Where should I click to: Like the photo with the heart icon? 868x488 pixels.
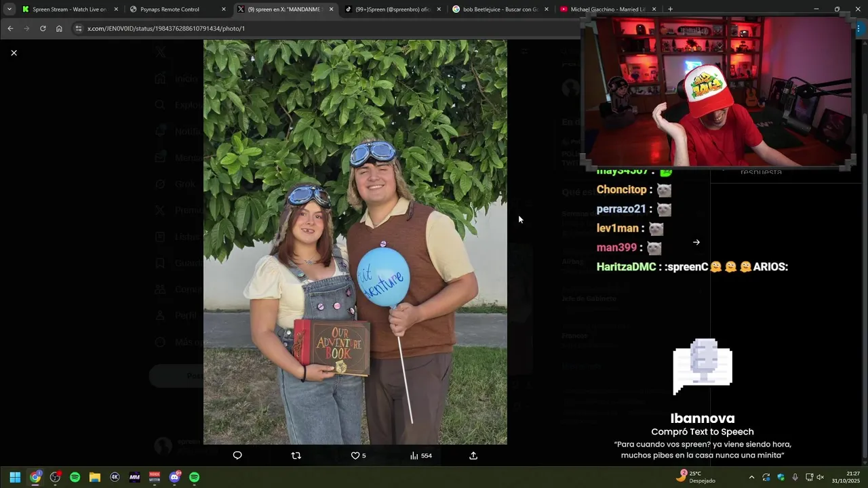click(355, 455)
